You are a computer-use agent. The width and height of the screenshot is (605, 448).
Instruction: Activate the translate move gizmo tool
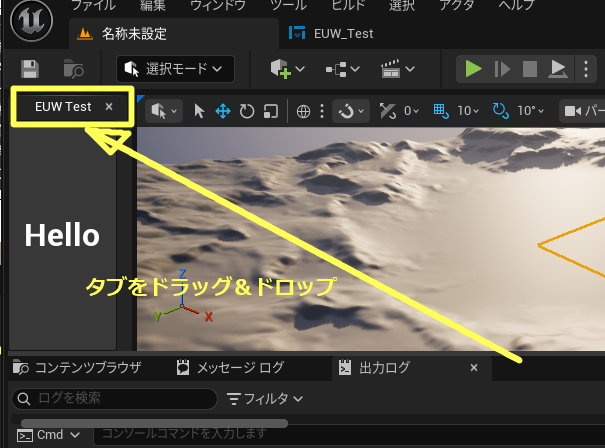[223, 111]
